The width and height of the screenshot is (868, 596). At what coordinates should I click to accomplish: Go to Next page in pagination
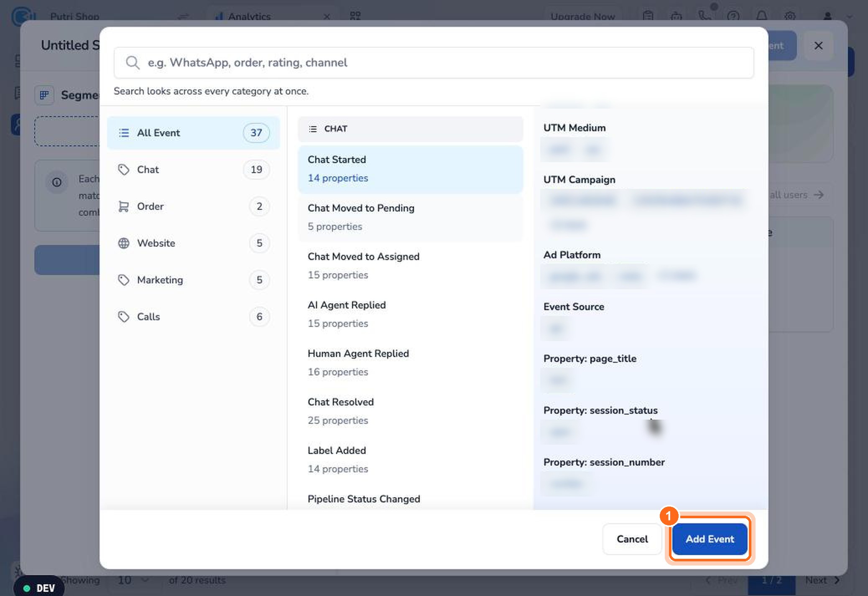pyautogui.click(x=822, y=580)
